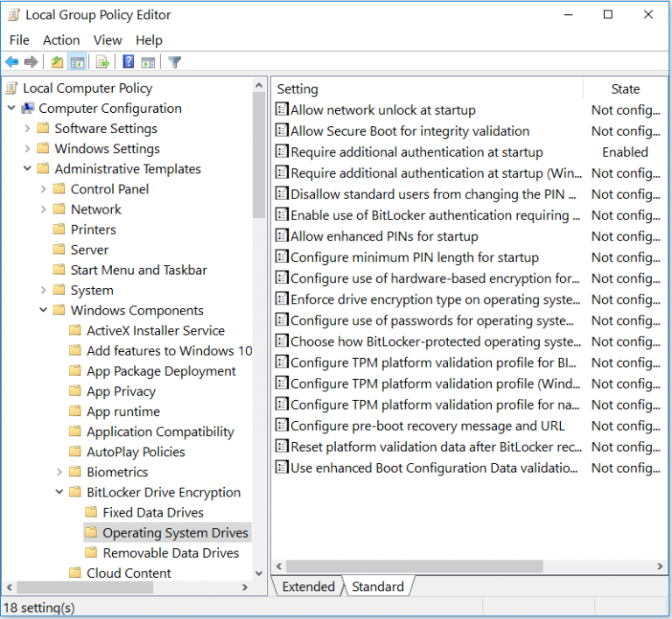Select Application Compatibility tree item
The image size is (672, 619).
coord(160,431)
